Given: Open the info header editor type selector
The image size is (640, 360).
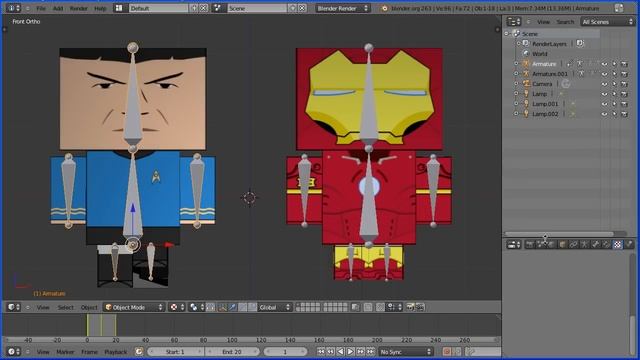Looking at the screenshot, I should [x=13, y=8].
